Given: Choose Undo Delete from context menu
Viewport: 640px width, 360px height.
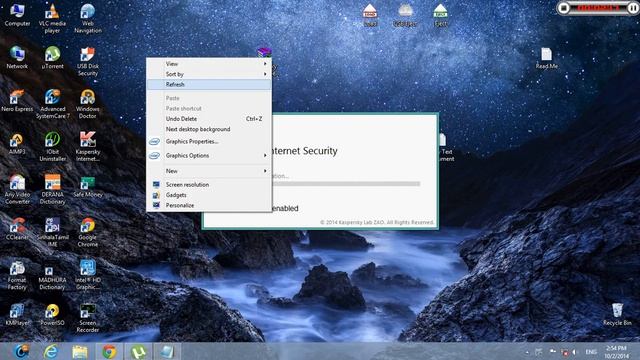Looking at the screenshot, I should [x=209, y=119].
